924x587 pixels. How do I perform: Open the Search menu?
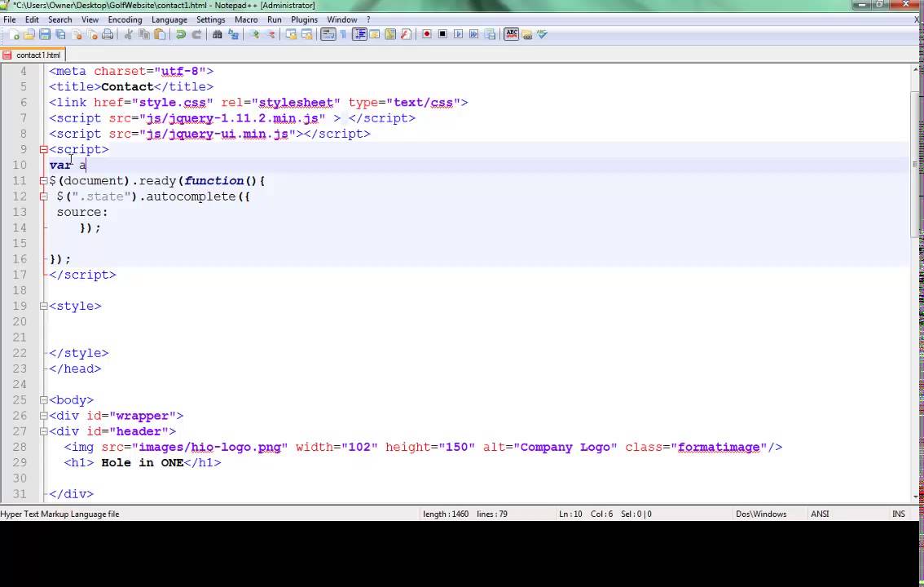click(59, 20)
